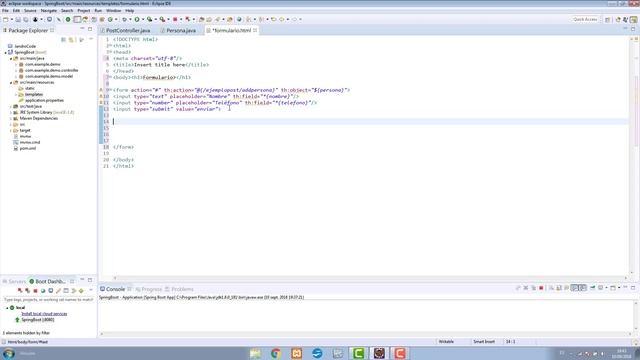This screenshot has width=640, height=360.
Task: Open the Window menu
Action: click(x=113, y=11)
